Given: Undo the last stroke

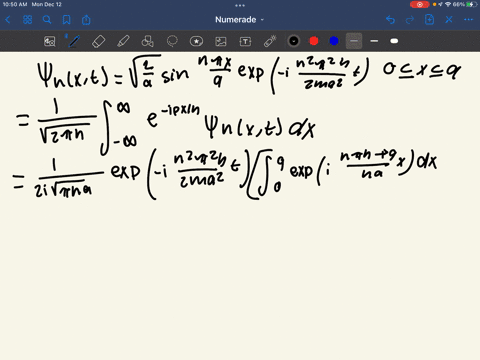Looking at the screenshot, I should click(390, 20).
